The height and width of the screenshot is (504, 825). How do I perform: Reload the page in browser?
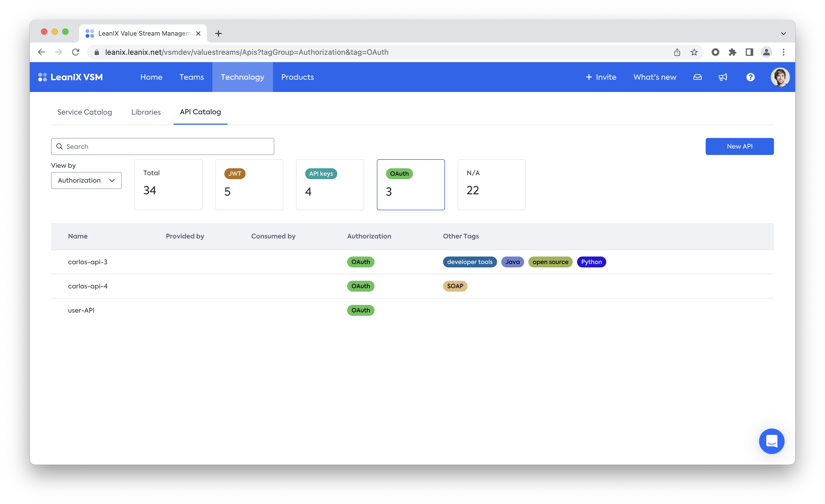point(76,52)
